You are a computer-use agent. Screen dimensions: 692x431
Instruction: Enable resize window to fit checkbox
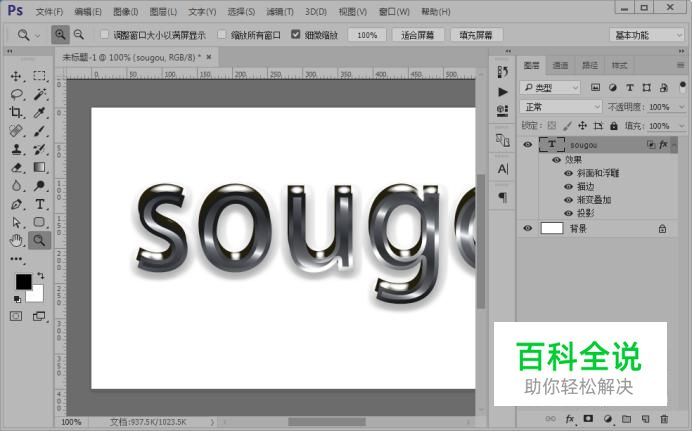tap(105, 34)
